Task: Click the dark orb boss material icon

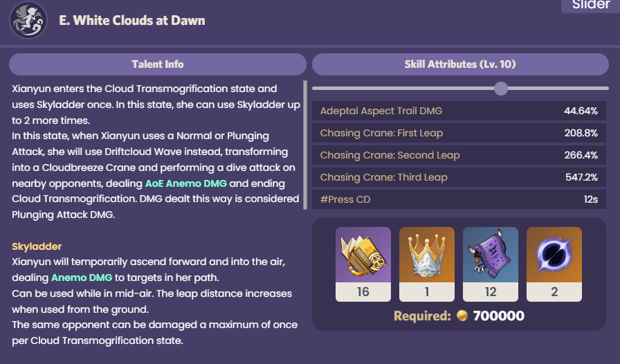Action: pos(554,255)
